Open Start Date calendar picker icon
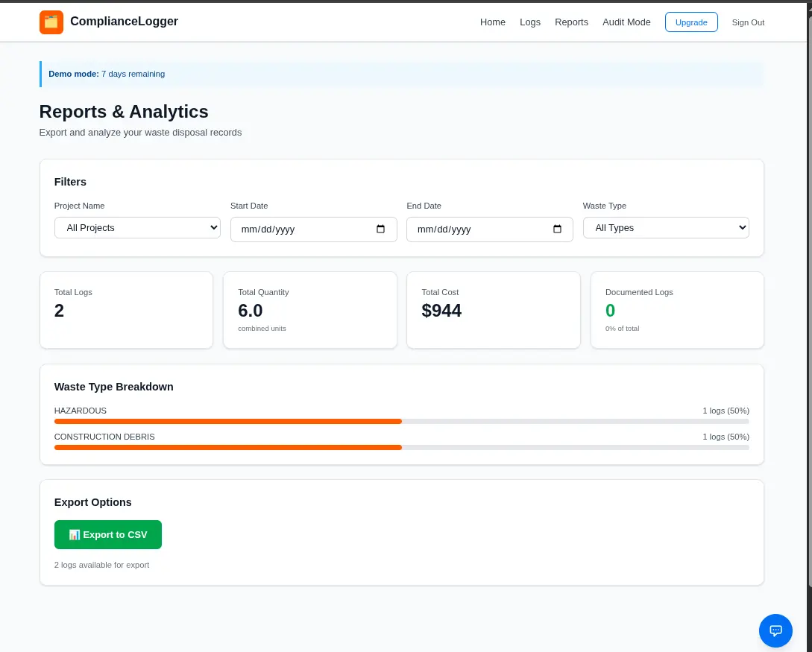This screenshot has height=652, width=812. 380,229
